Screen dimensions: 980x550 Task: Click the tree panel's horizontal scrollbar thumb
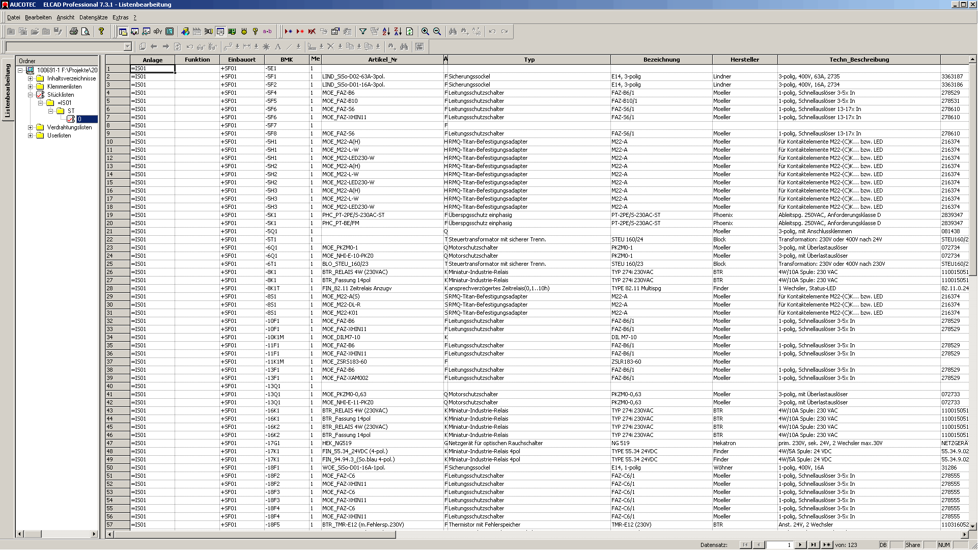pyautogui.click(x=33, y=534)
